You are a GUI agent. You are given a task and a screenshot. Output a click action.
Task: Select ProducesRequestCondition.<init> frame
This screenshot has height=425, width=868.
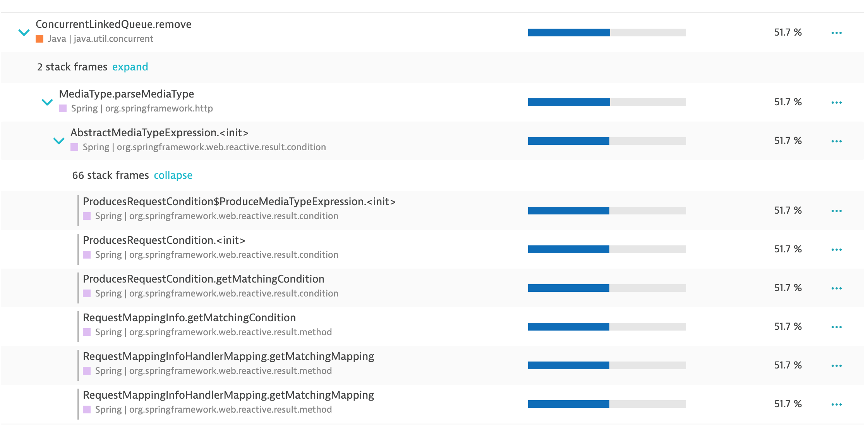pos(164,240)
